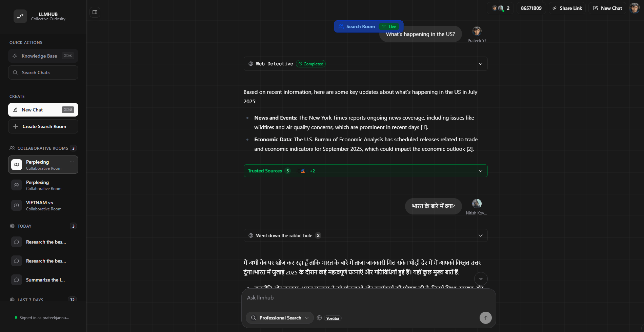The width and height of the screenshot is (644, 332).
Task: Click the LLMHUB logo icon
Action: coord(20,16)
